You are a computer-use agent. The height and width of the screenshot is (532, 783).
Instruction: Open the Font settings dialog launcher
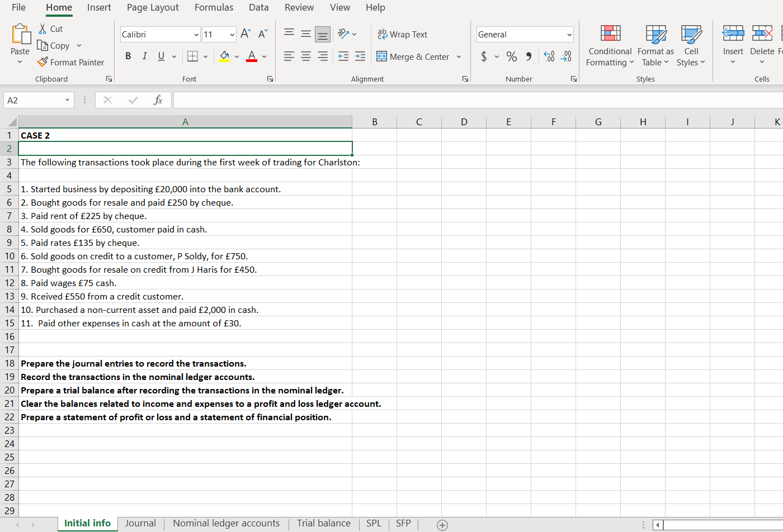pyautogui.click(x=270, y=79)
